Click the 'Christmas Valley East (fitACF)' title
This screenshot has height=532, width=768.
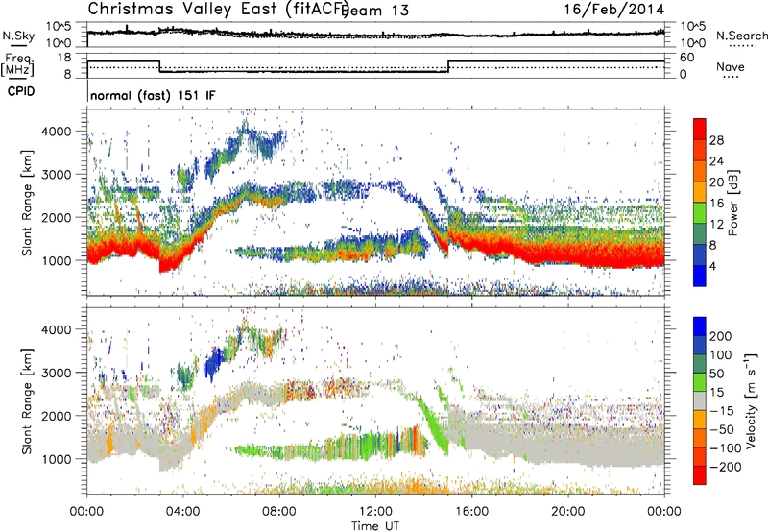point(219,9)
